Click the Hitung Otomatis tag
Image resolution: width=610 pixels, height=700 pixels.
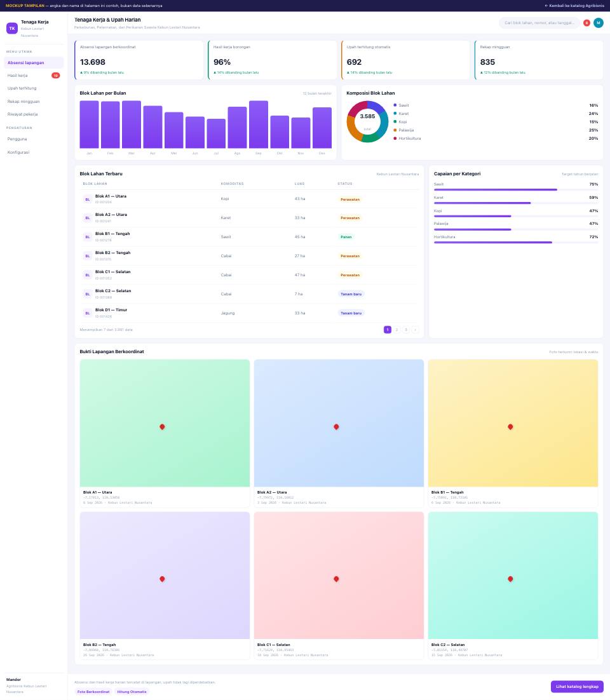coord(132,692)
